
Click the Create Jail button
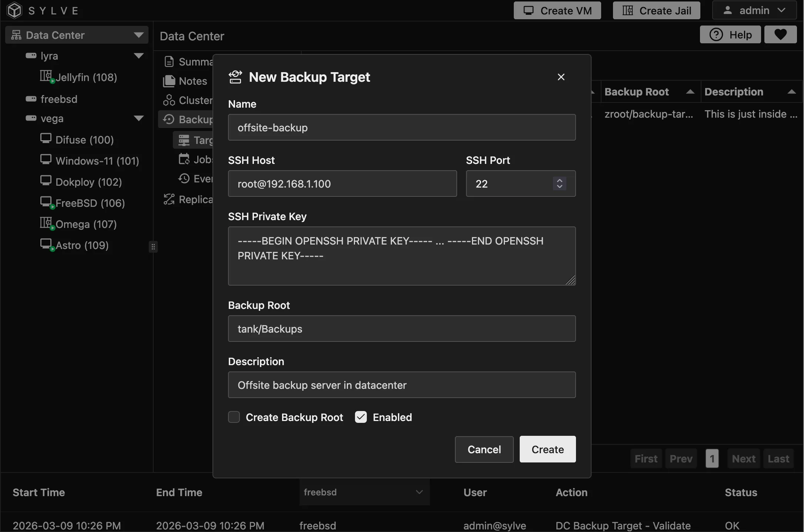pos(656,10)
